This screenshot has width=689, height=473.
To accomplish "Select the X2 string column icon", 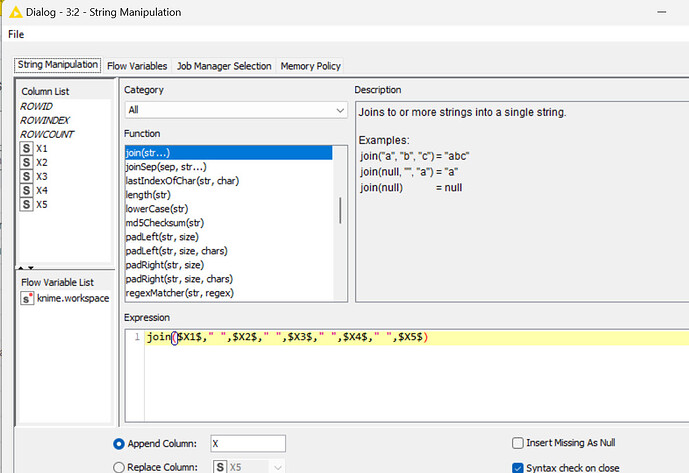I will point(26,162).
